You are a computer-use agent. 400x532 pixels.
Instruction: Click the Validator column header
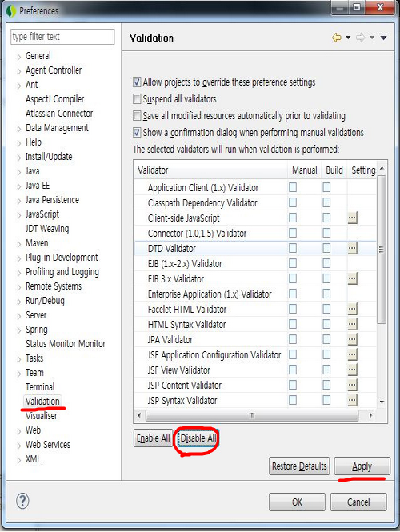210,170
